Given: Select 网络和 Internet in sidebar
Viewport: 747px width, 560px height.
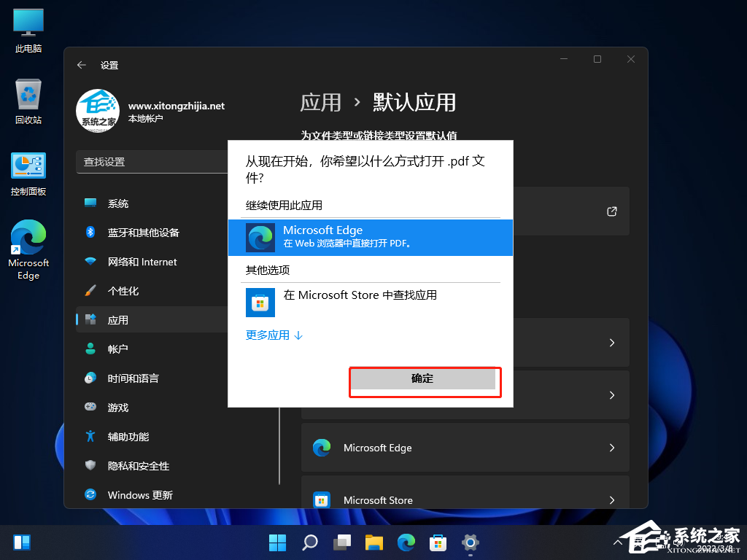Looking at the screenshot, I should point(142,262).
